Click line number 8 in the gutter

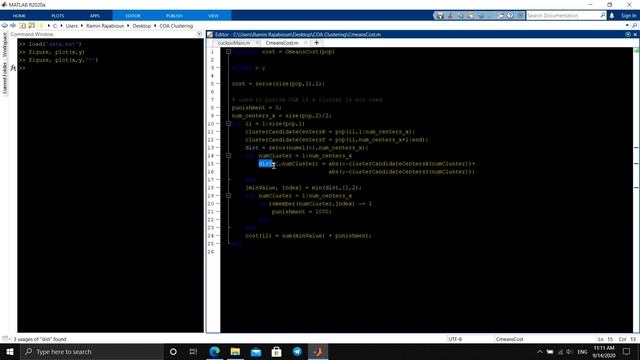(x=212, y=108)
